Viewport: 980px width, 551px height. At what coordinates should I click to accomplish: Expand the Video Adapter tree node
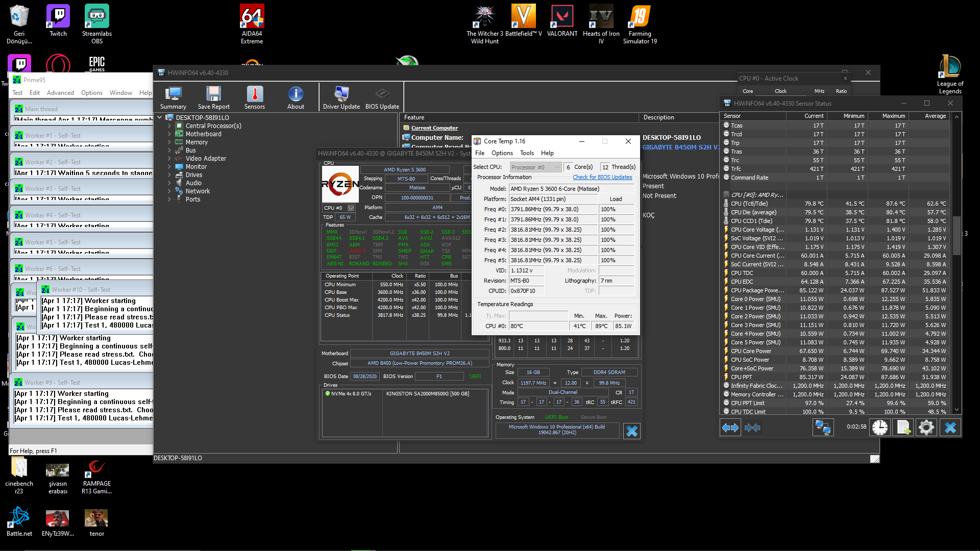click(169, 158)
